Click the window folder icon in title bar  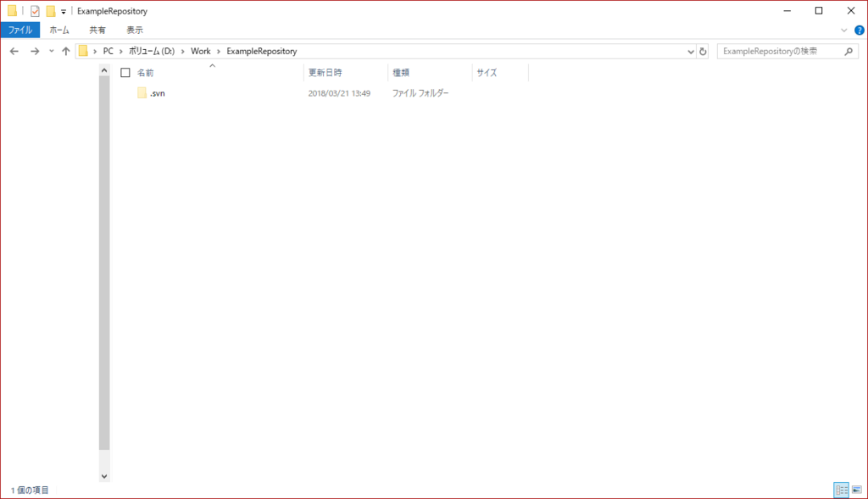click(12, 11)
